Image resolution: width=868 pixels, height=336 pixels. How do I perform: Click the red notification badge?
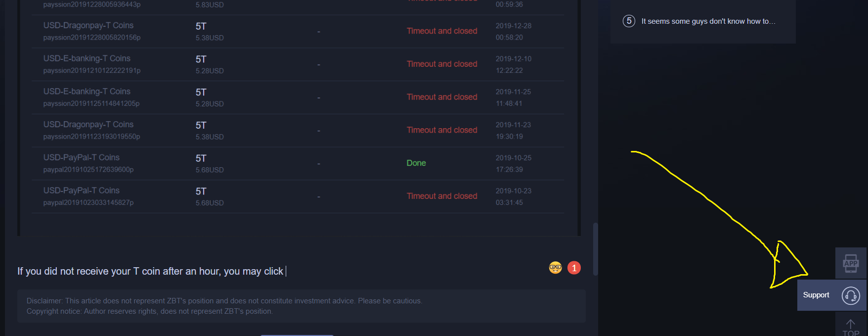coord(574,268)
